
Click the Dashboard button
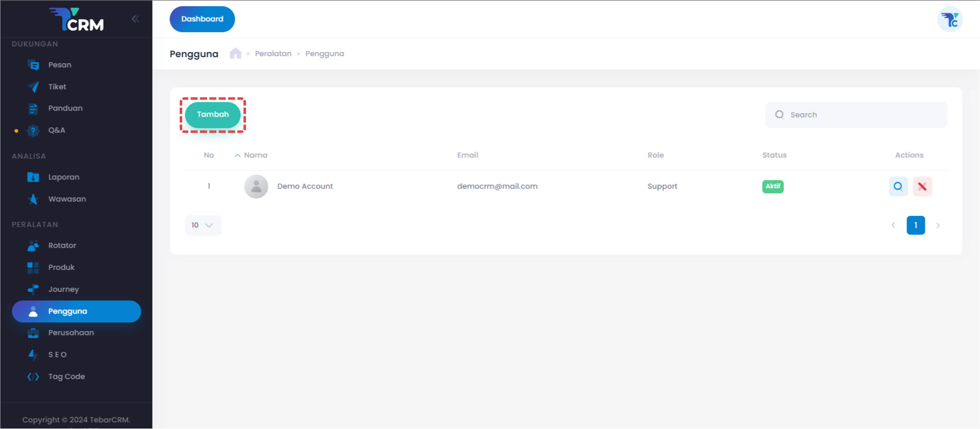pyautogui.click(x=202, y=19)
